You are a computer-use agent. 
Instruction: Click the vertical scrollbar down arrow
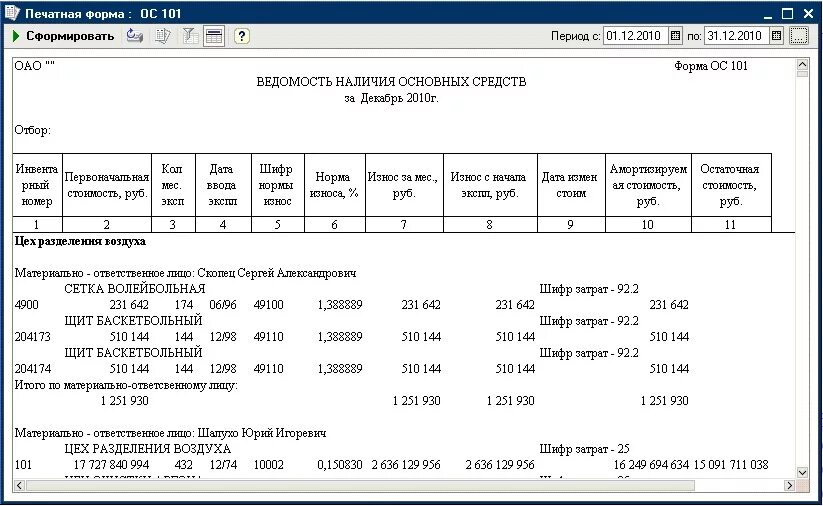(802, 472)
